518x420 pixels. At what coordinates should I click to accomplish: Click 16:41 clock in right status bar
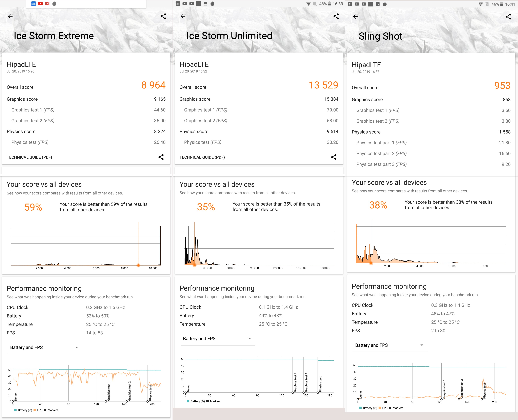click(x=510, y=4)
